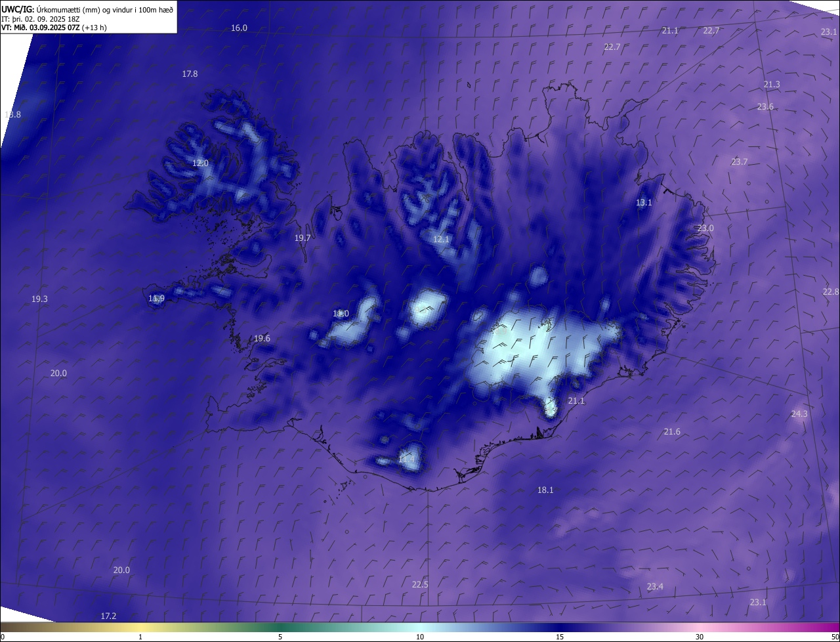Select the 23.0 value near the east coast
Image resolution: width=840 pixels, height=642 pixels.
point(705,228)
